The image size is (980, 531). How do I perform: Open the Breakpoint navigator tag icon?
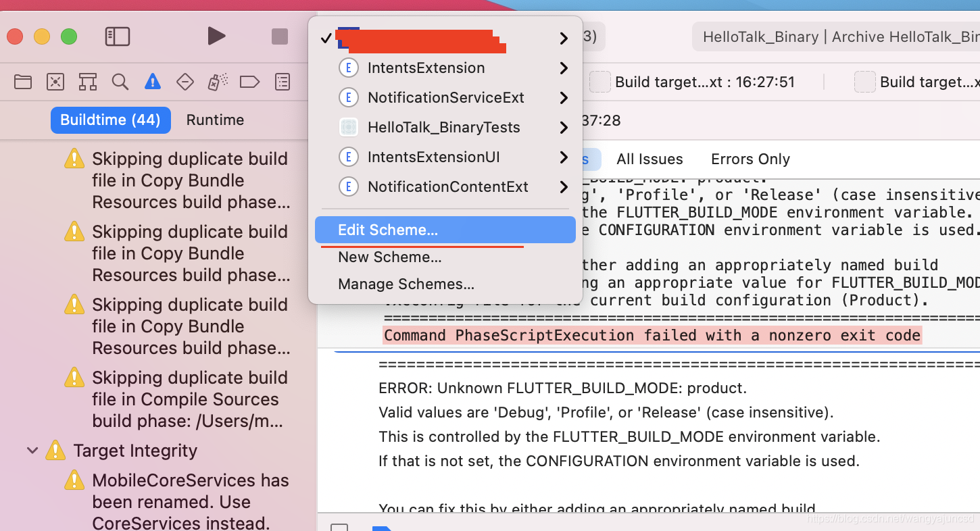click(x=250, y=82)
